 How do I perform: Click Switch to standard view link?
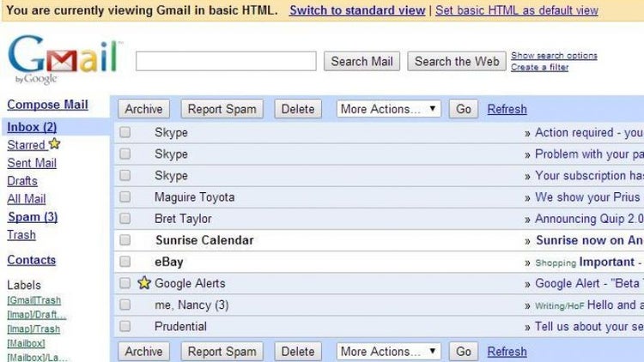pos(357,10)
